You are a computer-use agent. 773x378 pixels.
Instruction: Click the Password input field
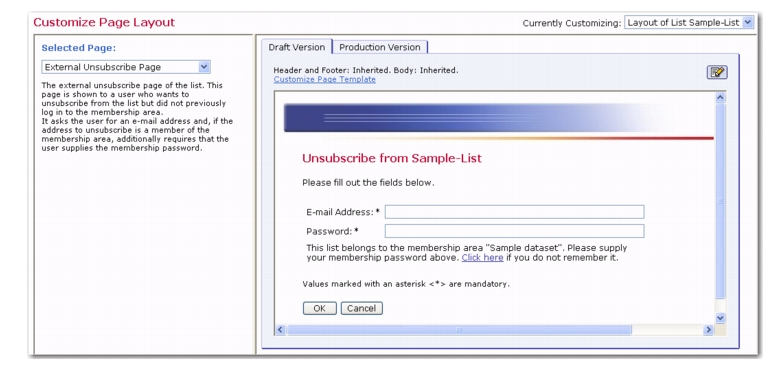[x=514, y=231]
